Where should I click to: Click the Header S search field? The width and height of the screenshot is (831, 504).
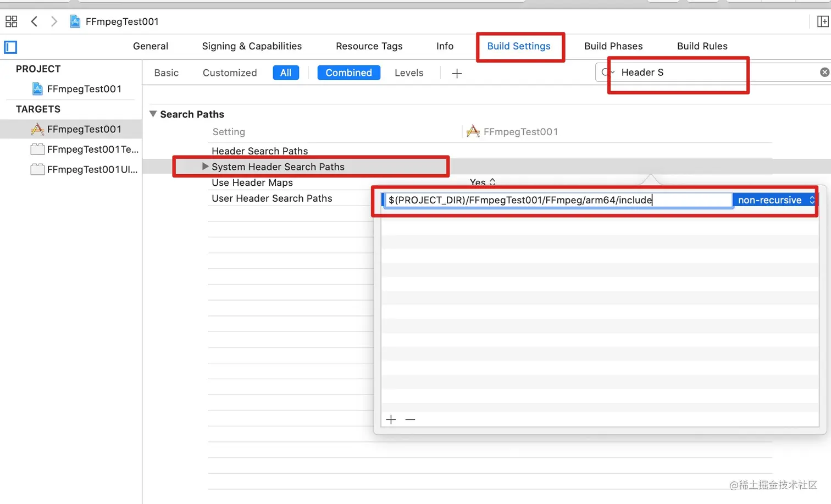click(712, 72)
